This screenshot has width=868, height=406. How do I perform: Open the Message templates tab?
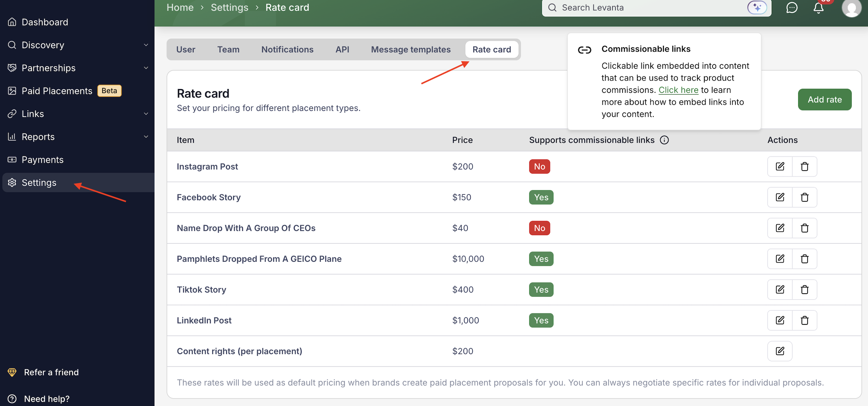411,50
